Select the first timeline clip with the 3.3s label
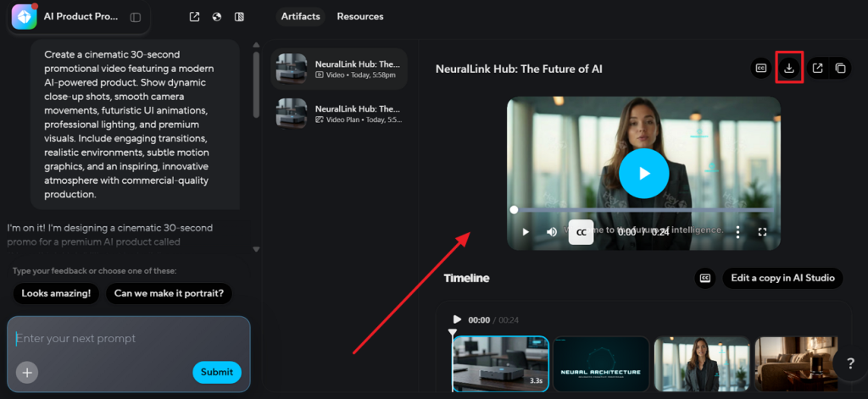 click(500, 363)
